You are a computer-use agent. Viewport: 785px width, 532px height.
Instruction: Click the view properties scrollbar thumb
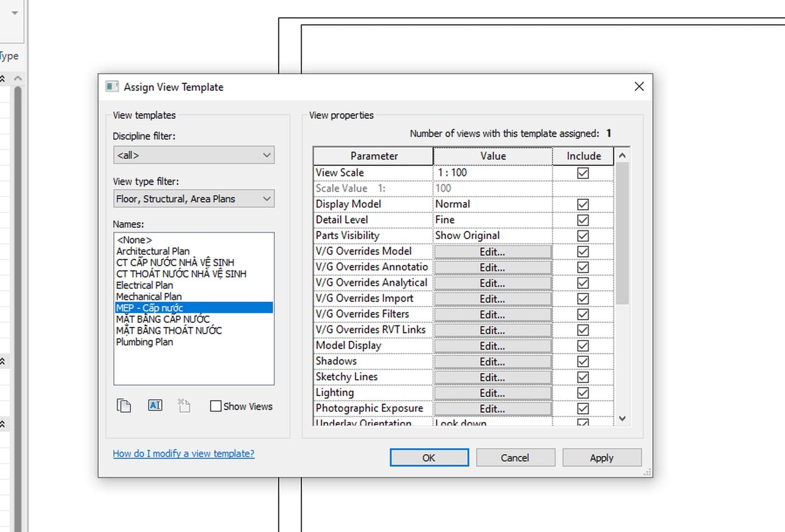[x=622, y=233]
